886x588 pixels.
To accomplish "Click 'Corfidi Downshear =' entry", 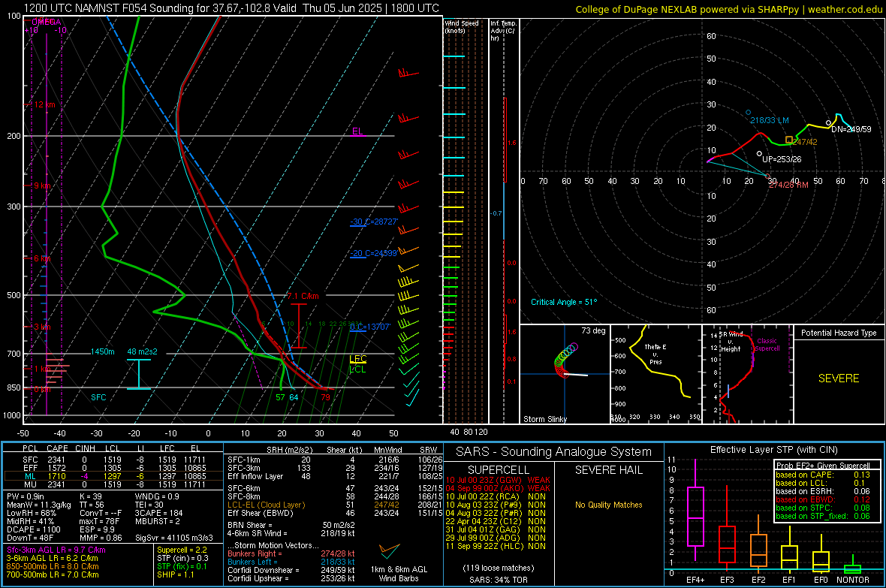I will 291,570.
